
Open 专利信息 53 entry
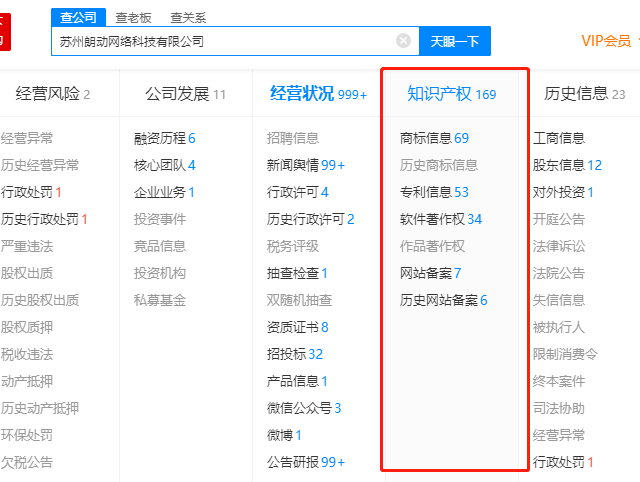tap(434, 192)
